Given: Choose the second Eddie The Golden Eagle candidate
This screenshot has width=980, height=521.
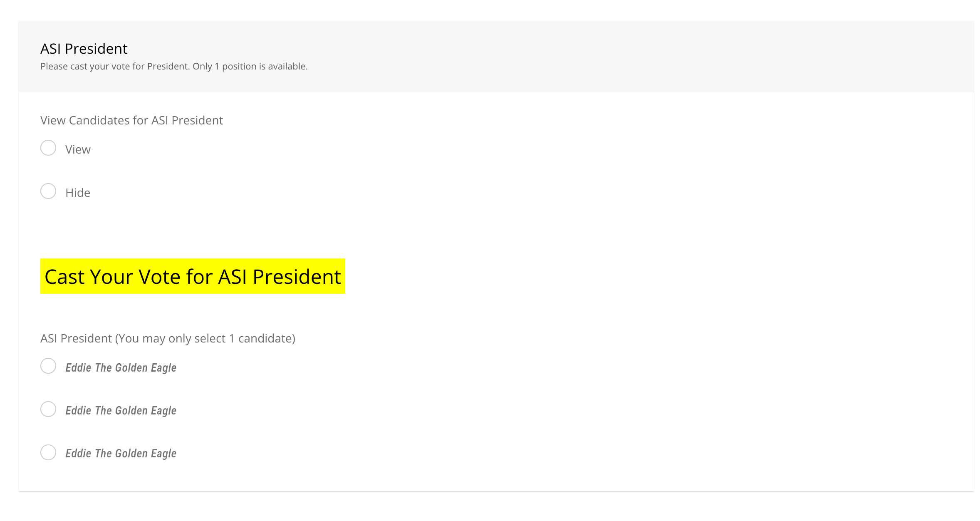Looking at the screenshot, I should click(48, 409).
